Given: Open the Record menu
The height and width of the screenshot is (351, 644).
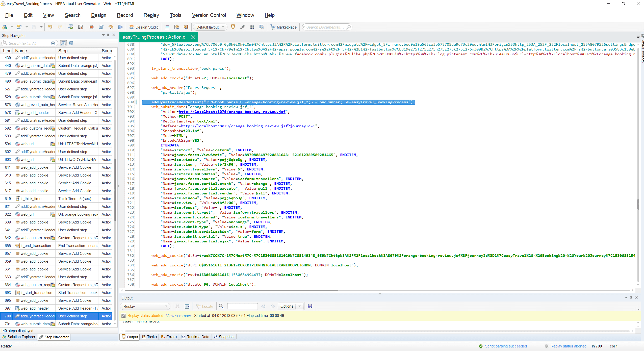Looking at the screenshot, I should [x=125, y=15].
